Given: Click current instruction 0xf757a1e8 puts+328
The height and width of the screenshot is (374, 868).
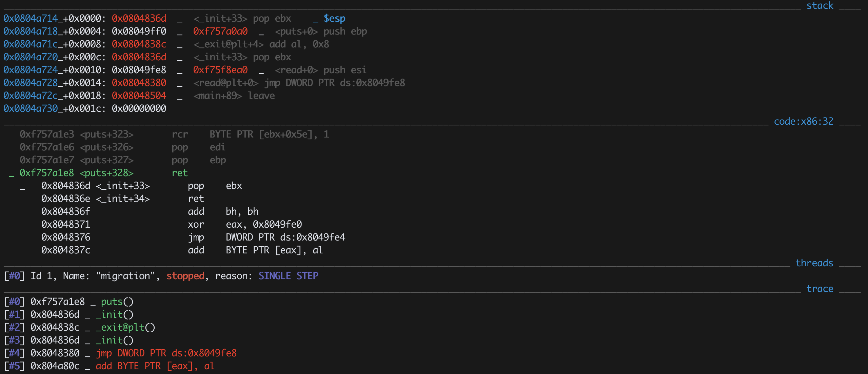Looking at the screenshot, I should click(x=76, y=173).
